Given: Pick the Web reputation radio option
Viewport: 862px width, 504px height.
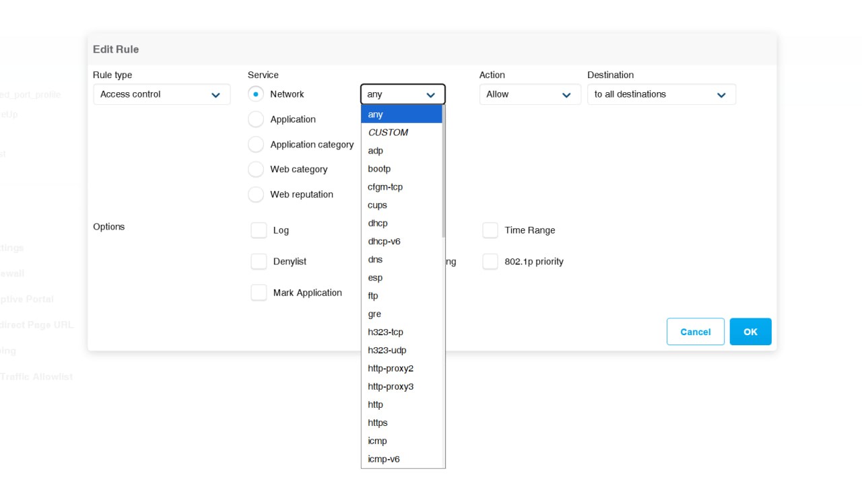Looking at the screenshot, I should [256, 194].
